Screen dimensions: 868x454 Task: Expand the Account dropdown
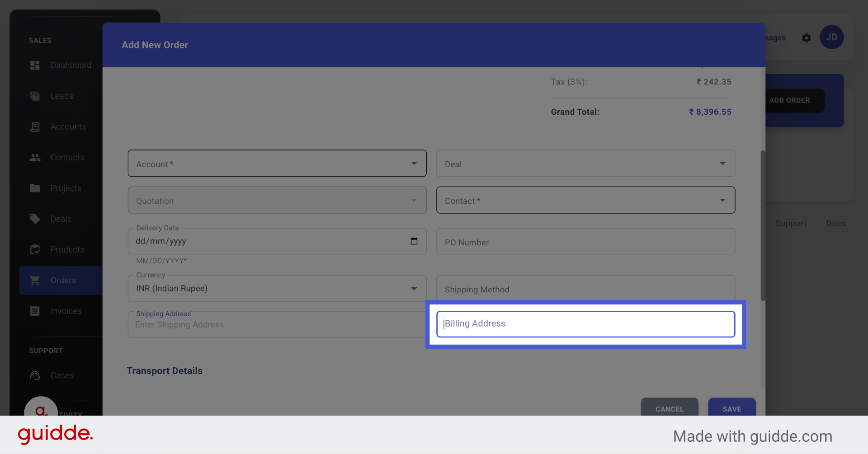413,164
